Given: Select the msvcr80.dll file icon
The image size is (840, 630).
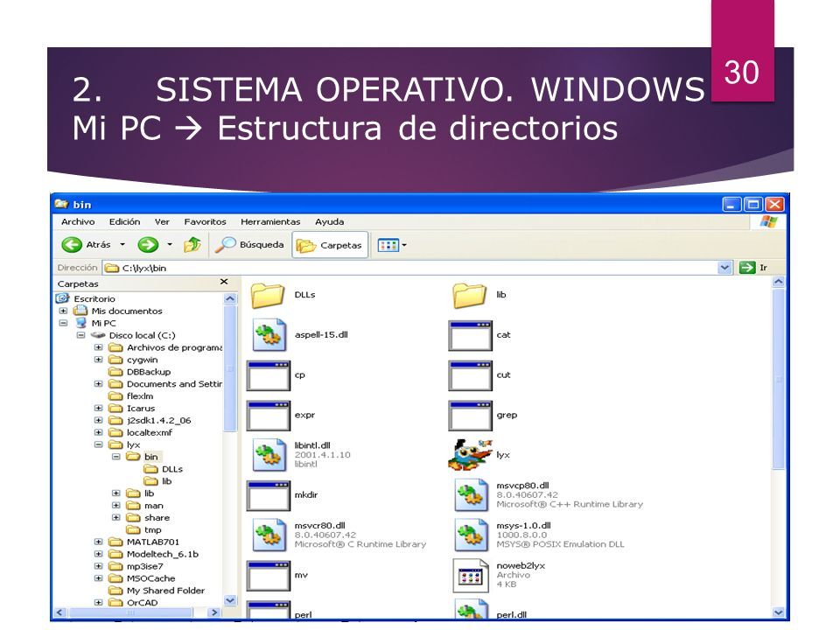Looking at the screenshot, I should (x=269, y=535).
